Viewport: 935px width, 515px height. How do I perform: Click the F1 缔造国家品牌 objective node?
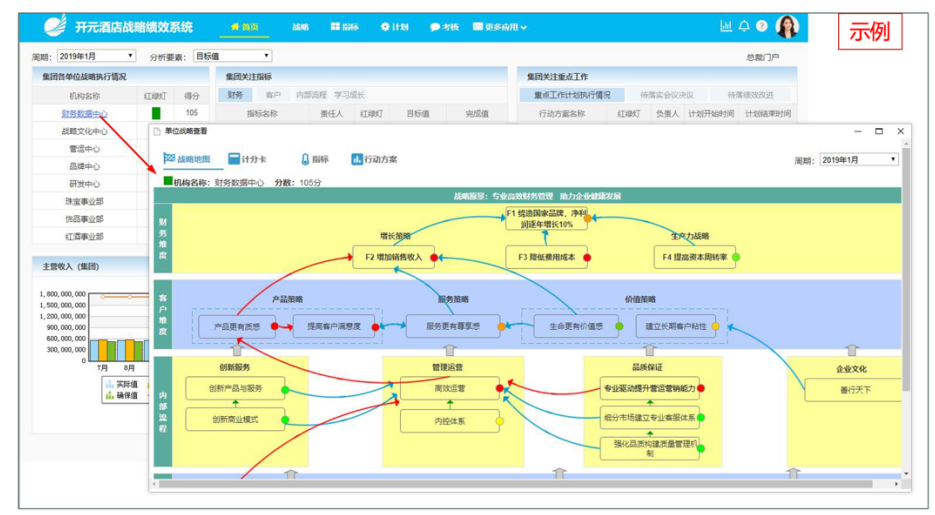[547, 218]
